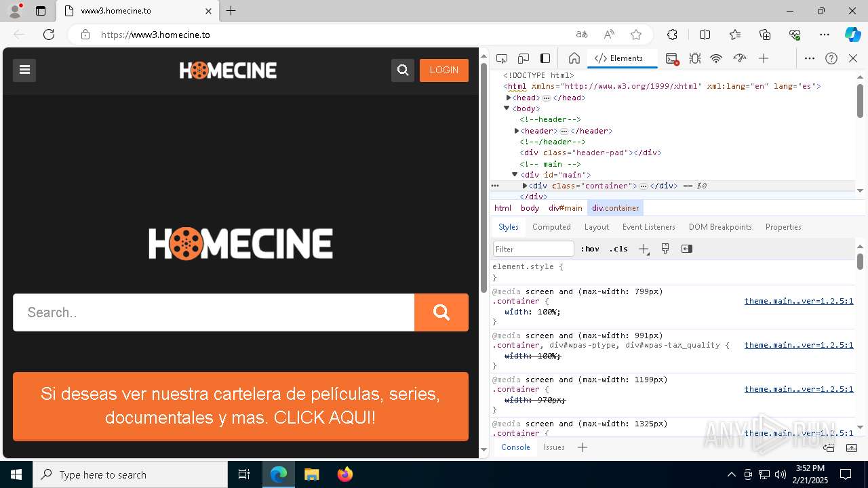Open the translate page icon
Viewport: 868px width, 488px height.
coord(582,35)
